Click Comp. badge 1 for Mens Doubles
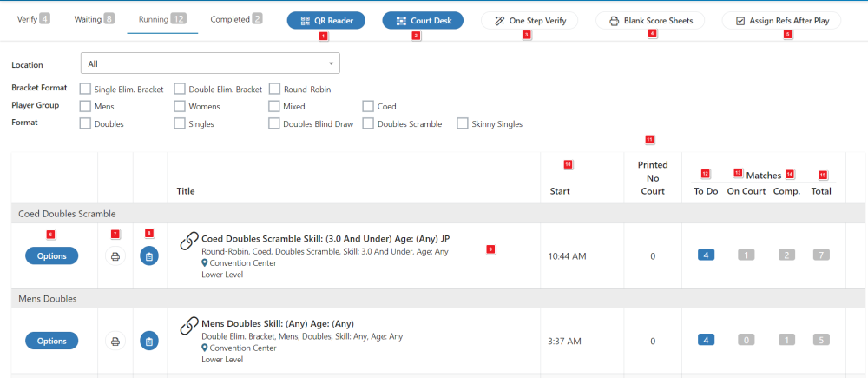 pyautogui.click(x=786, y=340)
